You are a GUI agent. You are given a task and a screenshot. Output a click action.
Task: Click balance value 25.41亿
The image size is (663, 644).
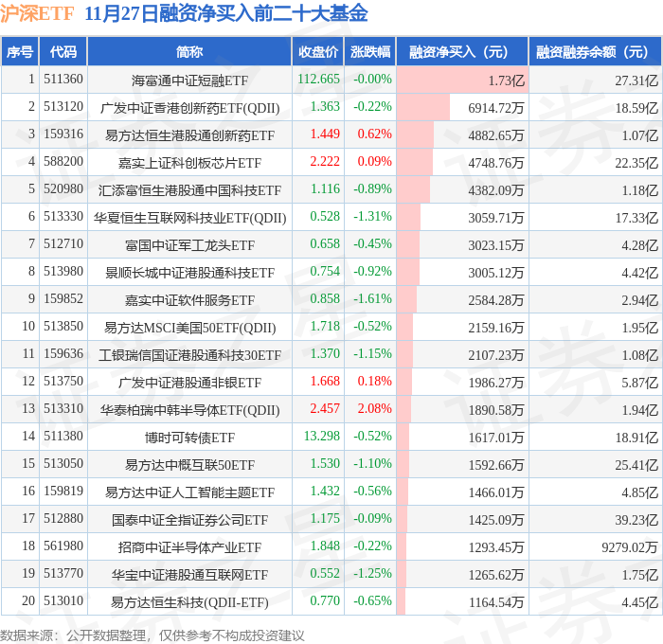[636, 465]
